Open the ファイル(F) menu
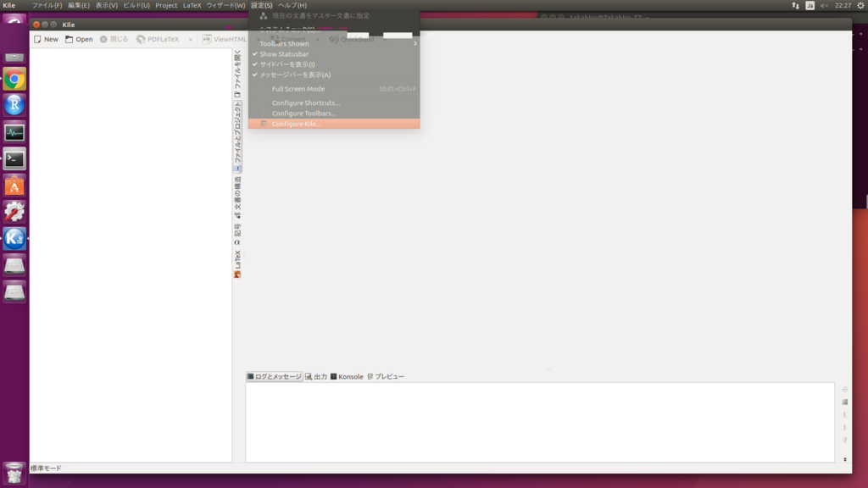868x488 pixels. coord(47,5)
